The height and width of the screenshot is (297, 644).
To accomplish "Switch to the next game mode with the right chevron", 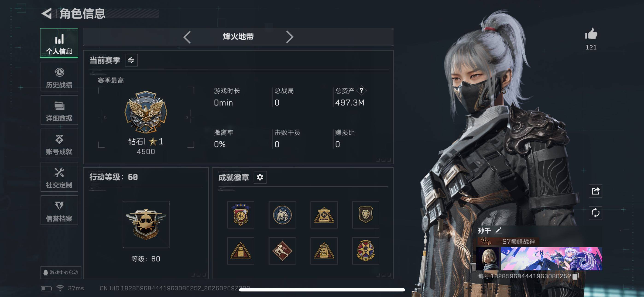I will pos(289,37).
